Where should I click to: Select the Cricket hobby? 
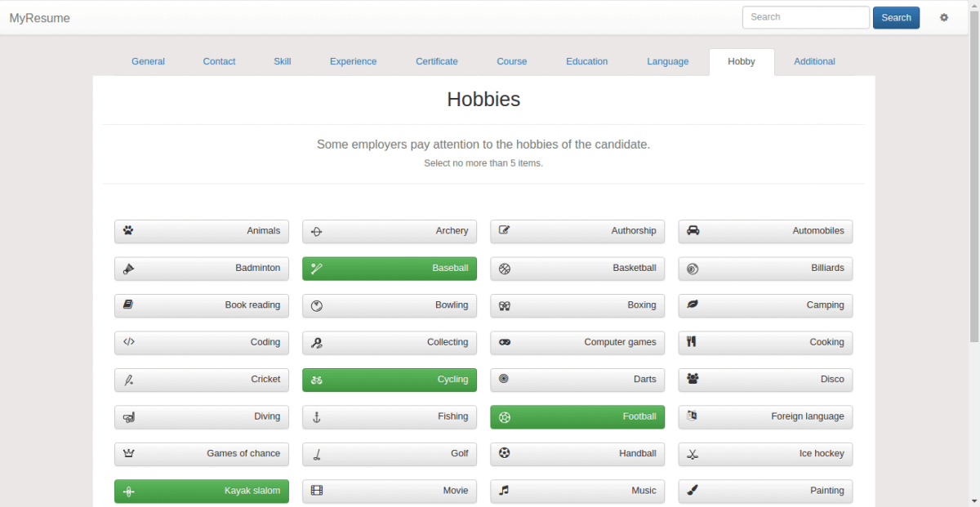coord(202,380)
